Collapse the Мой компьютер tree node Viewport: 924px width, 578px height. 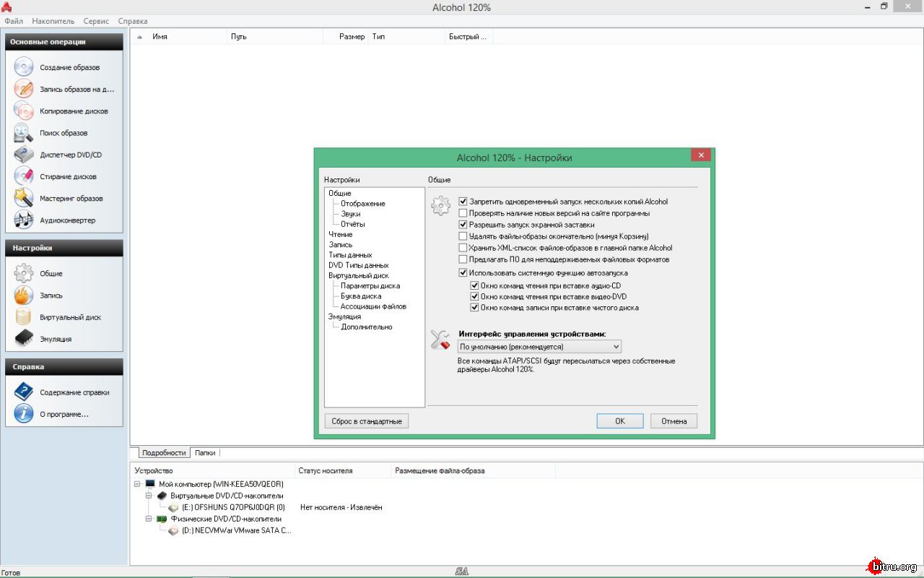click(137, 484)
